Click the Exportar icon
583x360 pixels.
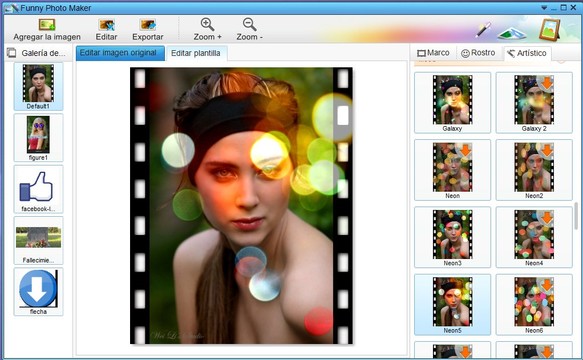(148, 25)
